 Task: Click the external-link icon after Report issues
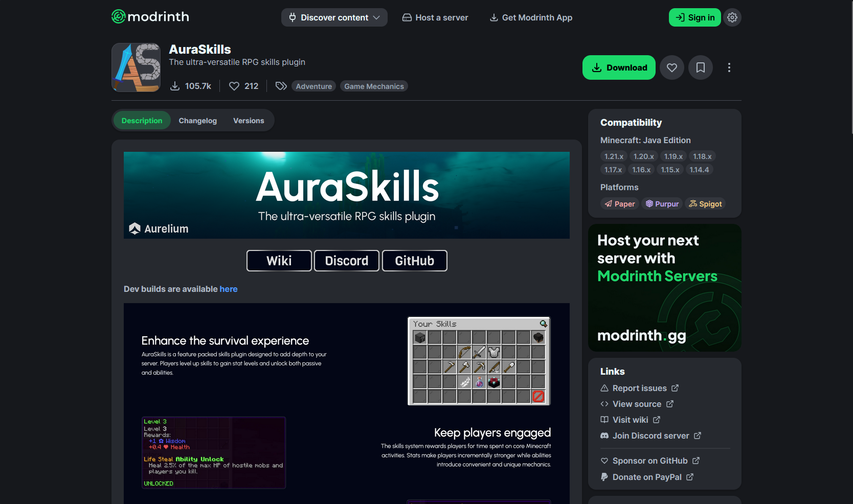tap(675, 388)
